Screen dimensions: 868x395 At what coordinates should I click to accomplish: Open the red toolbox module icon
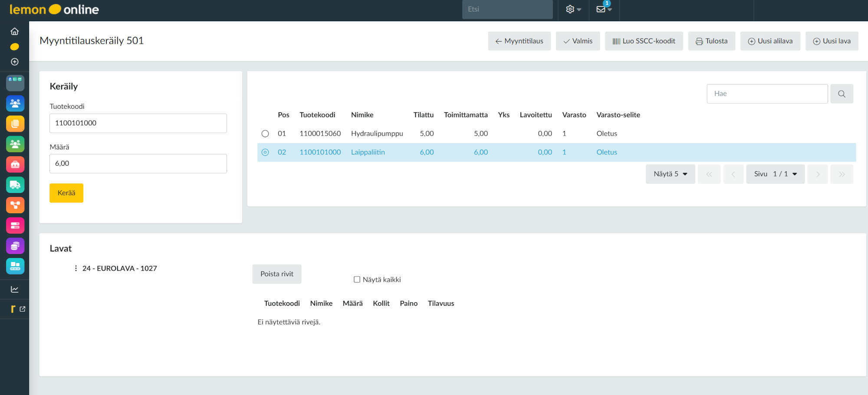pyautogui.click(x=15, y=165)
